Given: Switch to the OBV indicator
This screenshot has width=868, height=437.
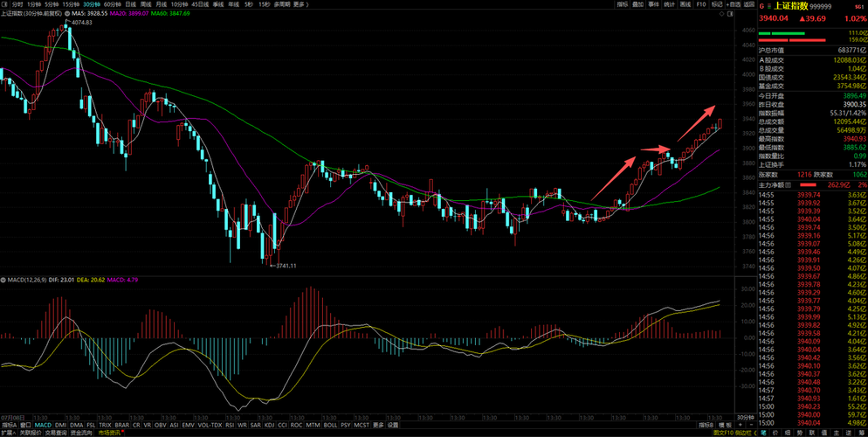Looking at the screenshot, I should (x=160, y=425).
